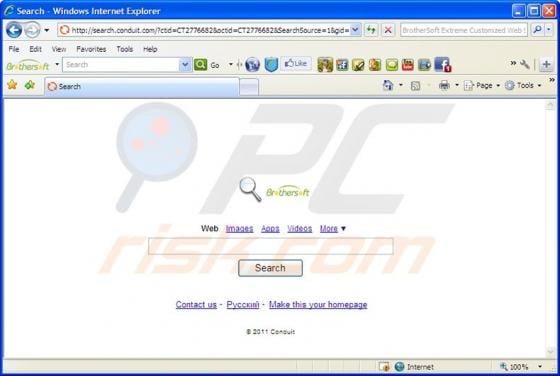
Task: Click the Brothersoft toolbar logo
Action: 28,65
